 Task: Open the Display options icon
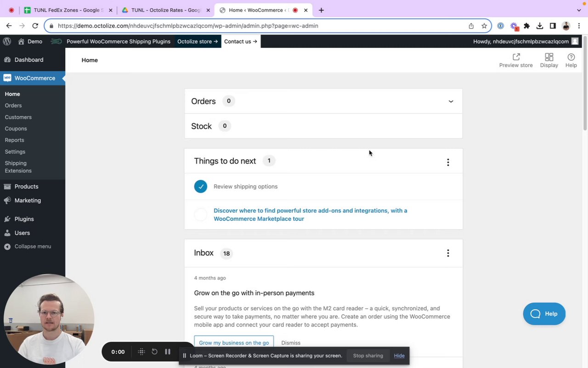click(549, 60)
